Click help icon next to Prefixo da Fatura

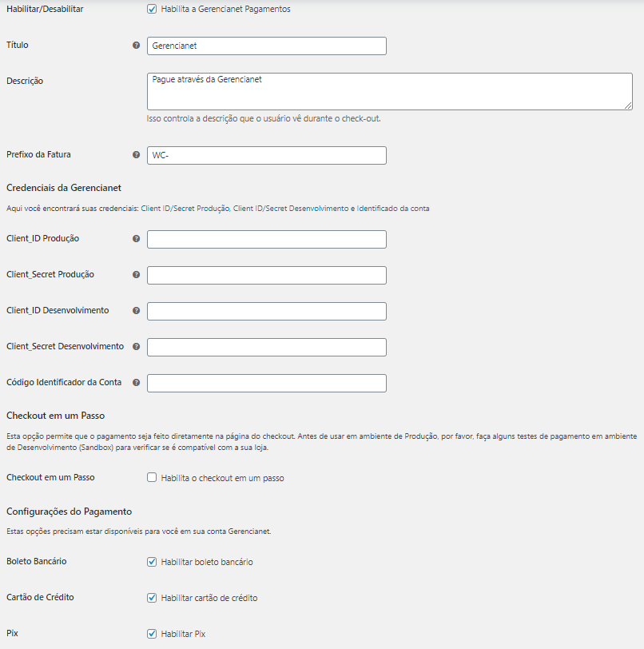pos(136,155)
